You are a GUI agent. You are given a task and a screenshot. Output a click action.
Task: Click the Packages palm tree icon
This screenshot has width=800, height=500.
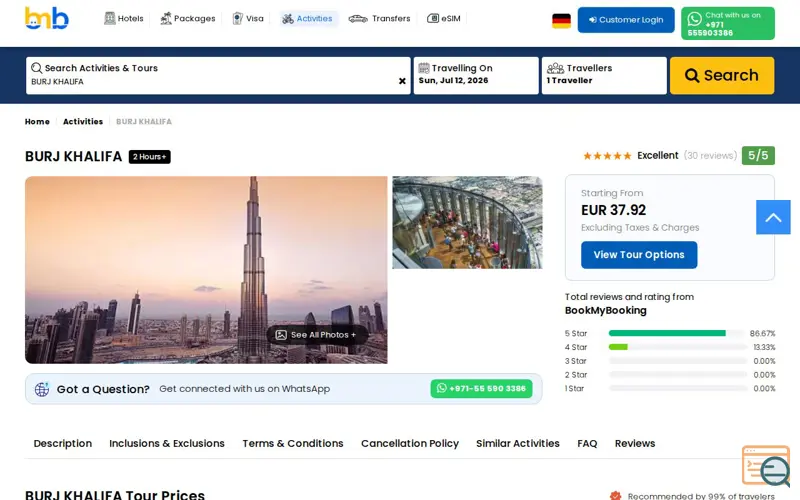(166, 18)
